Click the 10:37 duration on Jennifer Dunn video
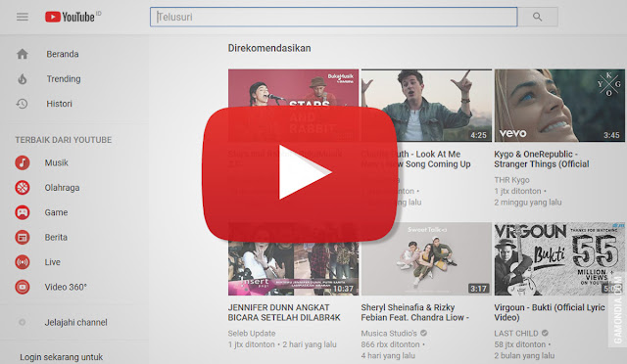This screenshot has width=627, height=364. [x=343, y=289]
